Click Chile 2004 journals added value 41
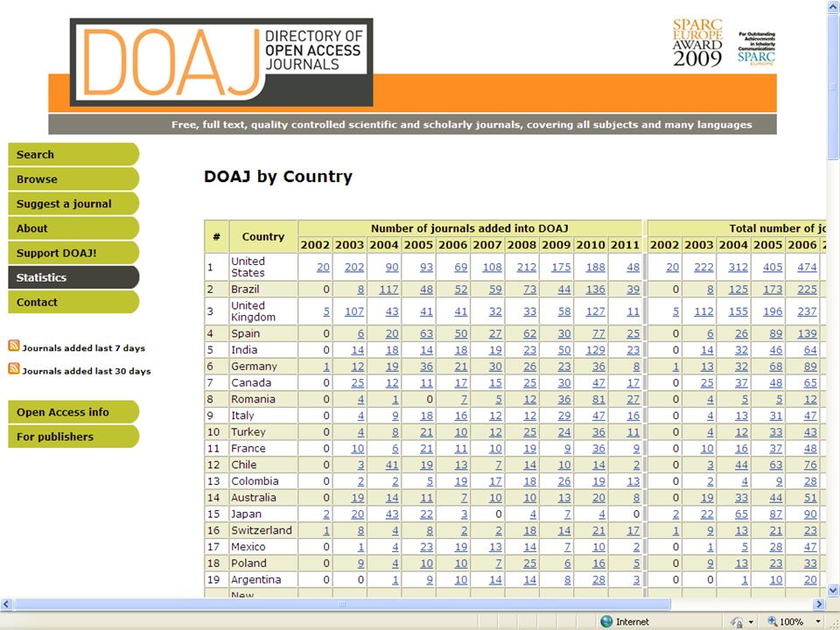Image resolution: width=840 pixels, height=630 pixels. click(x=392, y=465)
